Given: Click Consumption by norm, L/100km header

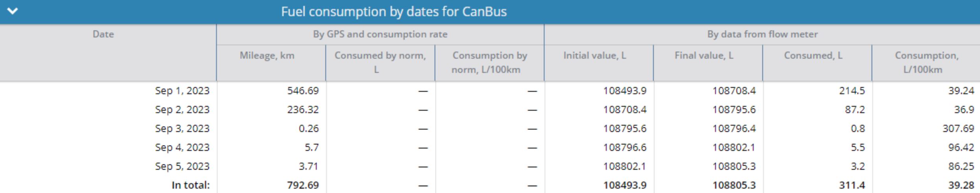Looking at the screenshot, I should pos(489,62).
